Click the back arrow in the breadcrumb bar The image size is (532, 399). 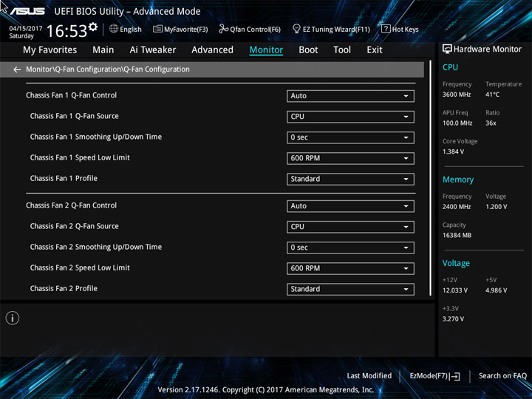pos(17,69)
